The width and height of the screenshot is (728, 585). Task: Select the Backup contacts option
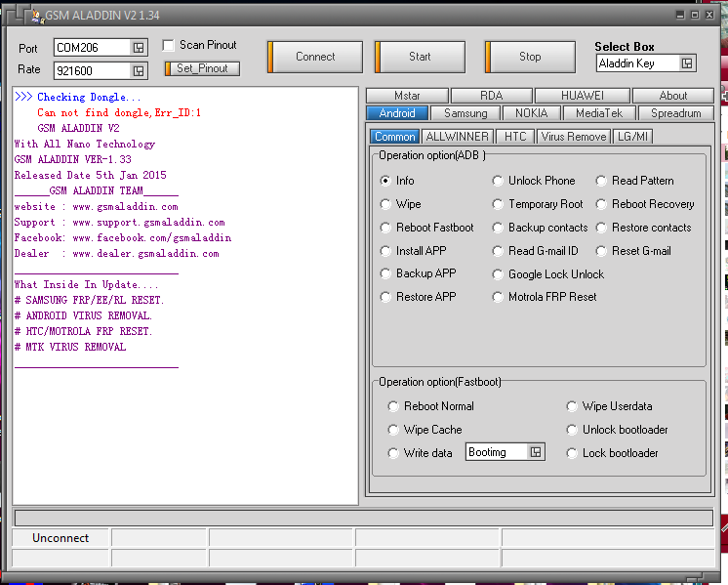540,228
